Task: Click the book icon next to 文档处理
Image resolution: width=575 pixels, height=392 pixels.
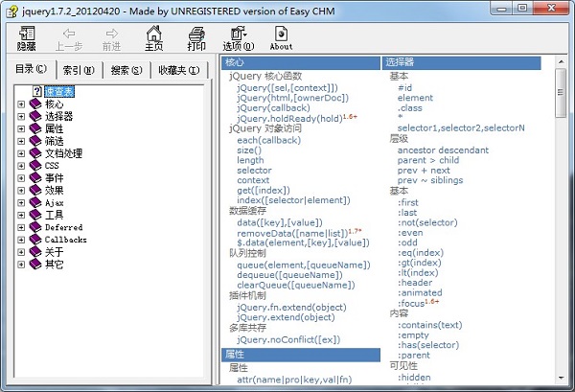Action: point(35,153)
